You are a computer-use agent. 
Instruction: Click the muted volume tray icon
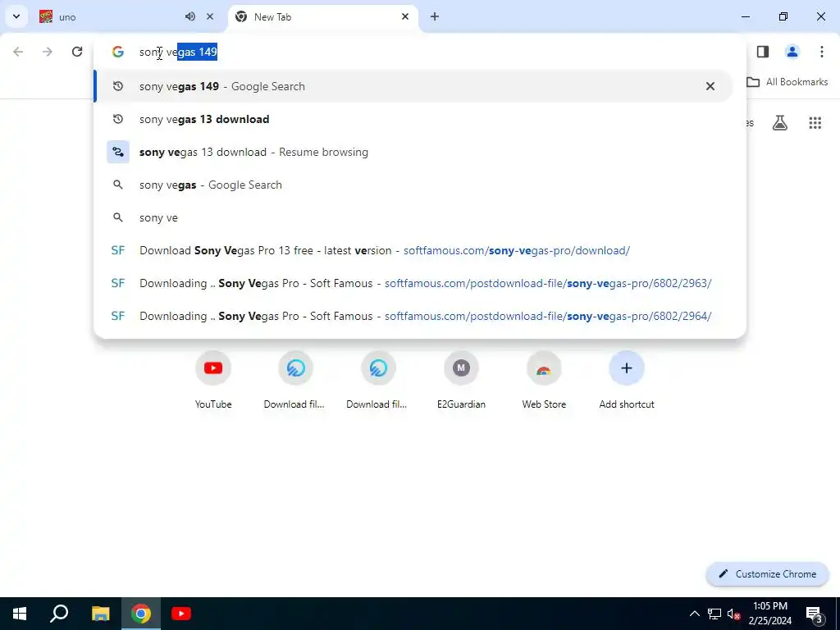coord(733,614)
